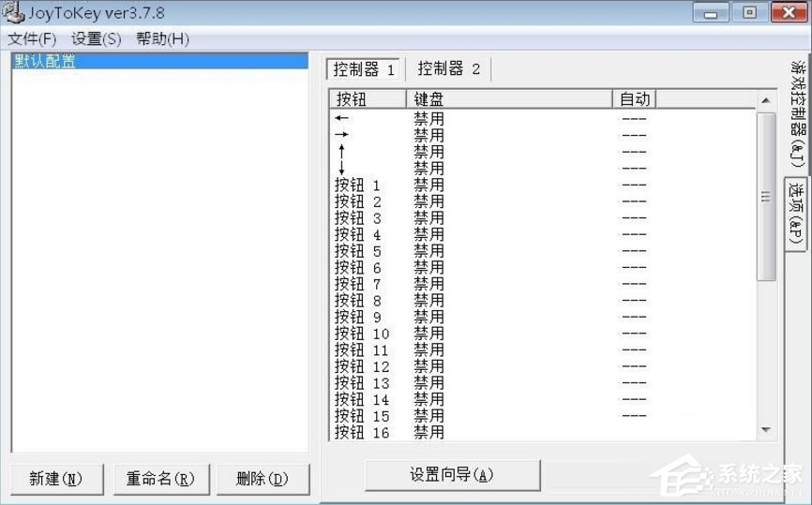Select the up arrow row
The height and width of the screenshot is (505, 812).
coord(543,152)
